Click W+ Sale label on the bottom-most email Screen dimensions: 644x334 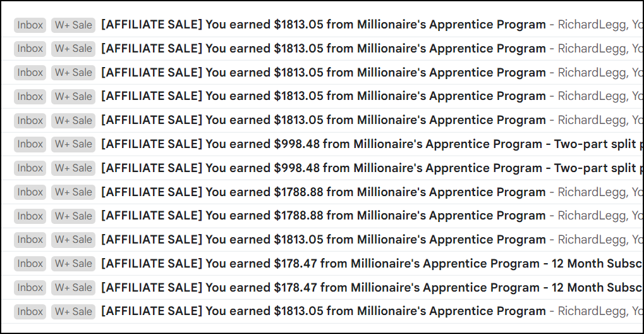click(73, 311)
